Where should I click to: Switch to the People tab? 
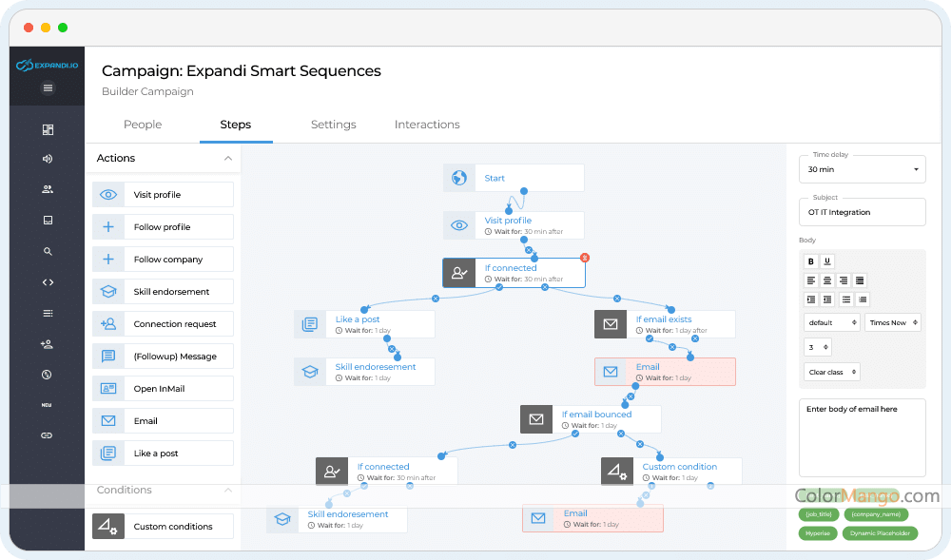143,125
